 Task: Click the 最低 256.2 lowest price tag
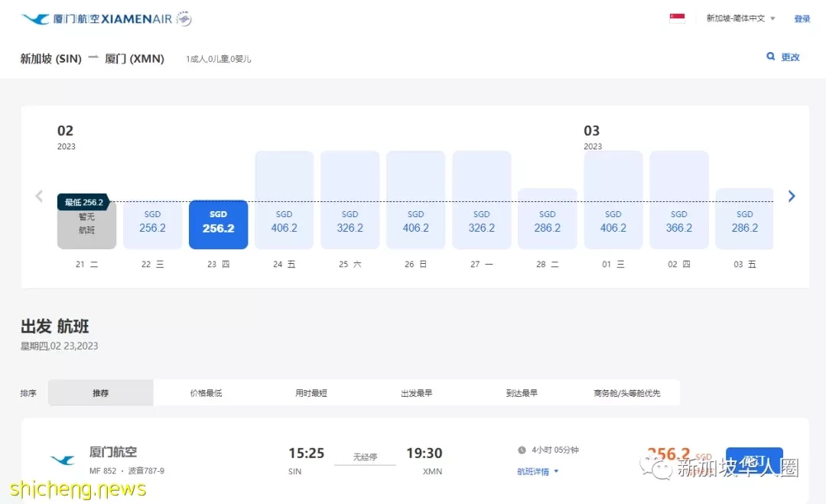coord(83,202)
